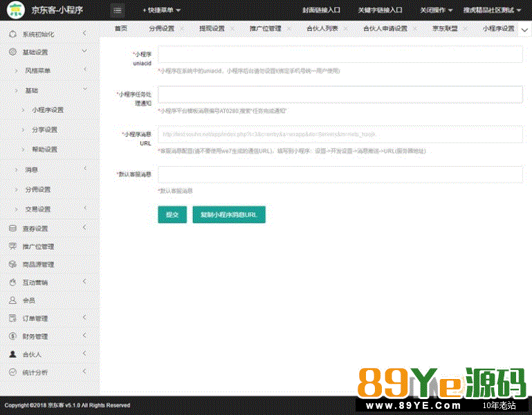
Task: Open the 快捷菜单 dropdown
Action: pyautogui.click(x=161, y=10)
